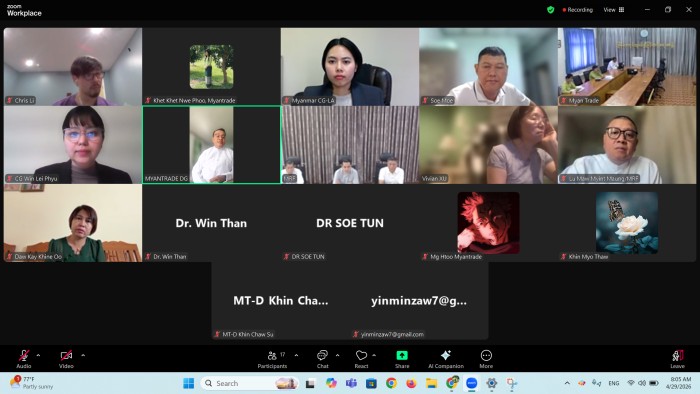
Task: Select Mg Htoo Myantrade avatar tile
Action: (488, 223)
